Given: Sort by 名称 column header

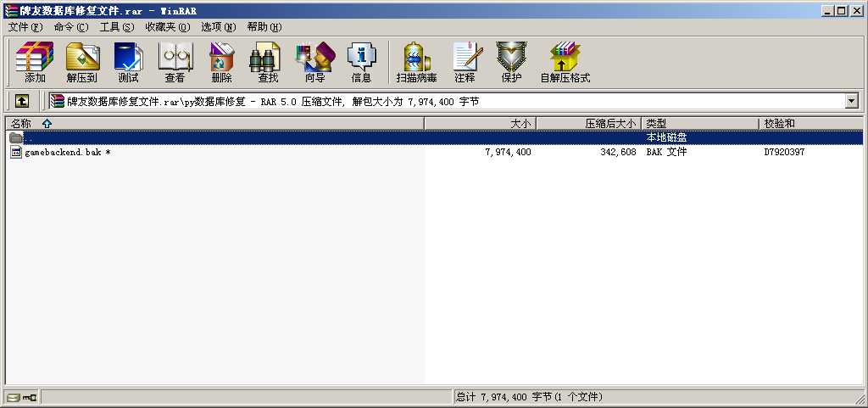Looking at the screenshot, I should click(214, 124).
